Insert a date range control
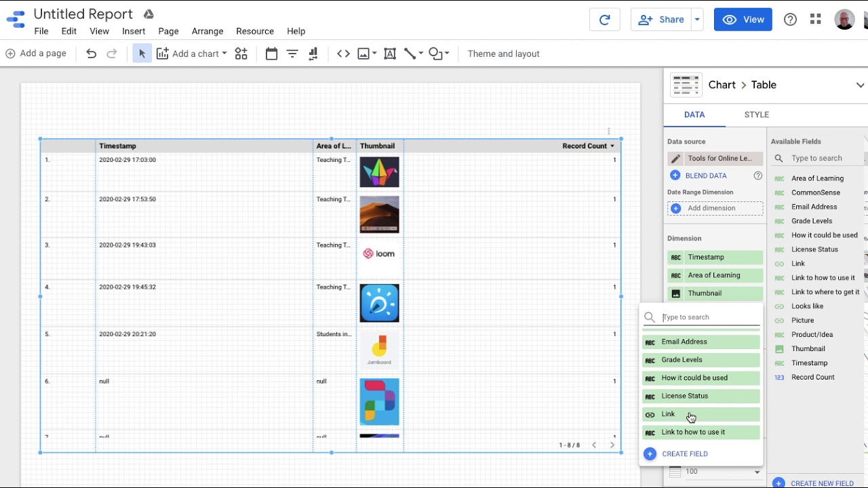The image size is (868, 488). pyautogui.click(x=271, y=54)
